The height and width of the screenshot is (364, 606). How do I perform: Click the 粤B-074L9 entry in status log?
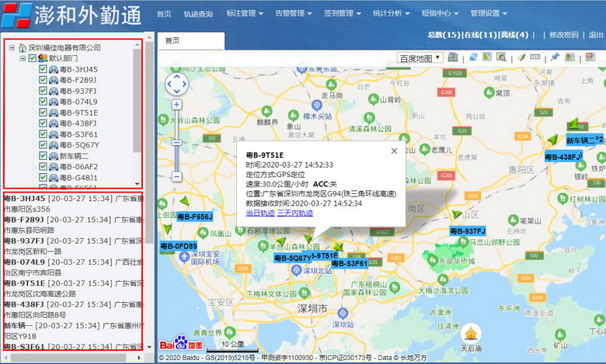click(74, 267)
